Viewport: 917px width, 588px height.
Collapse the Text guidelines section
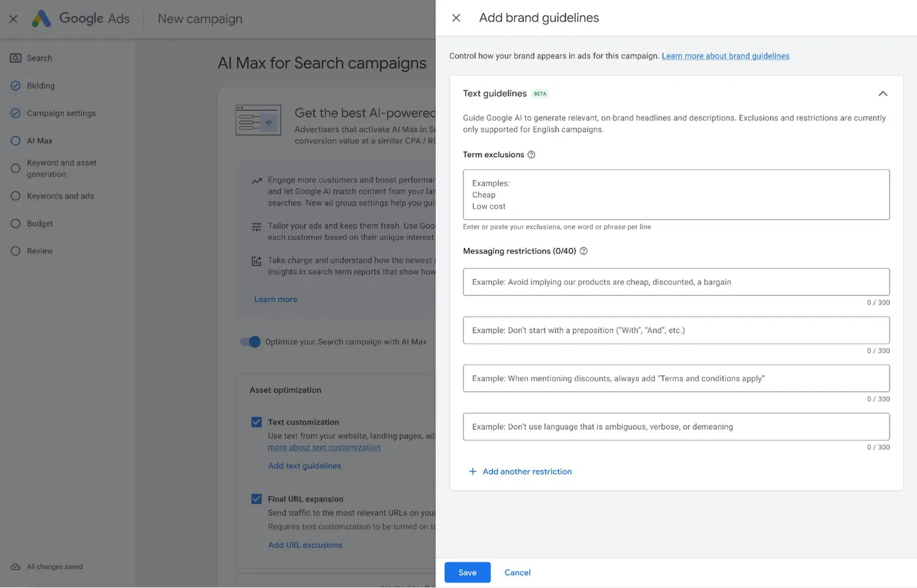tap(883, 94)
